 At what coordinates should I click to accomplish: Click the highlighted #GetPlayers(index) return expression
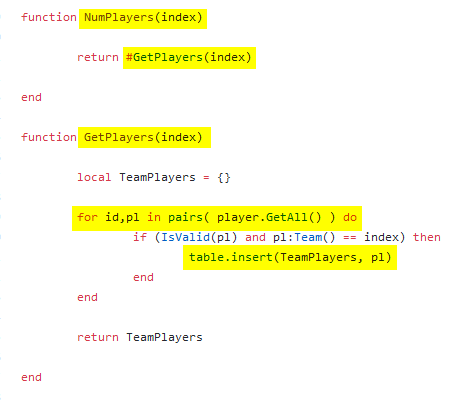point(189,58)
